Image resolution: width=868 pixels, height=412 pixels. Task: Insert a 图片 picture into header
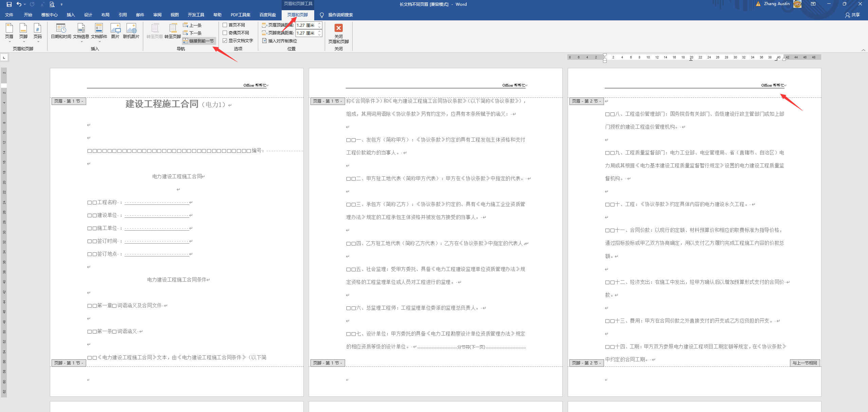115,31
